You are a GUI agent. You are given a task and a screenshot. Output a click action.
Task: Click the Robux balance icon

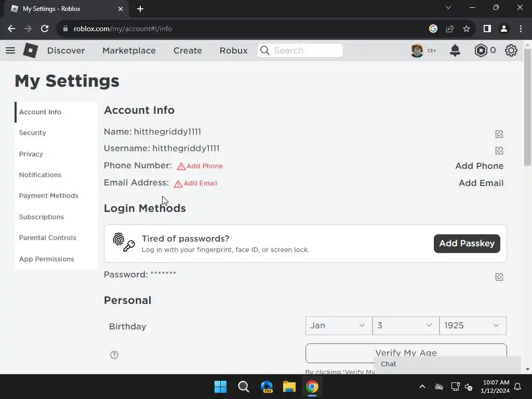coord(481,50)
